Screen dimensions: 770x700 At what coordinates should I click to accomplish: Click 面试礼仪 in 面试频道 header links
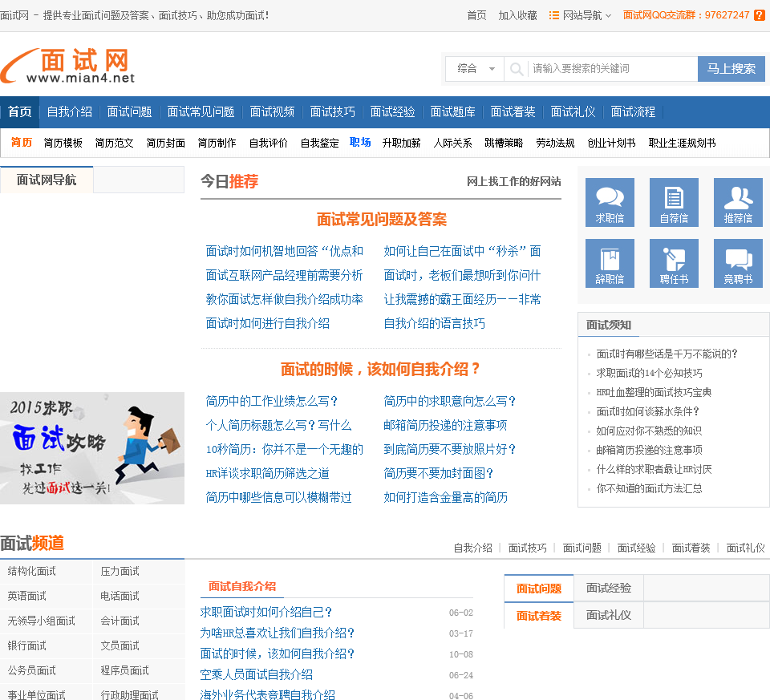745,548
